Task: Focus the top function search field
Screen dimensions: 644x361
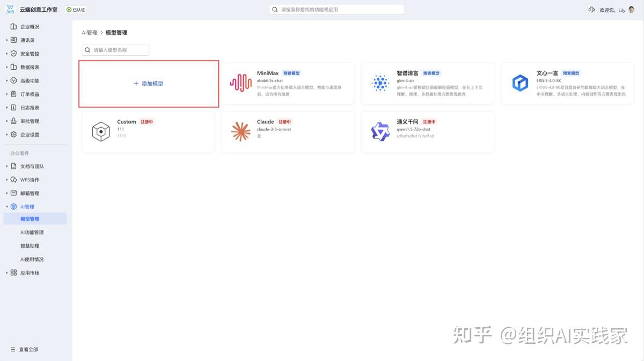Action: click(336, 10)
